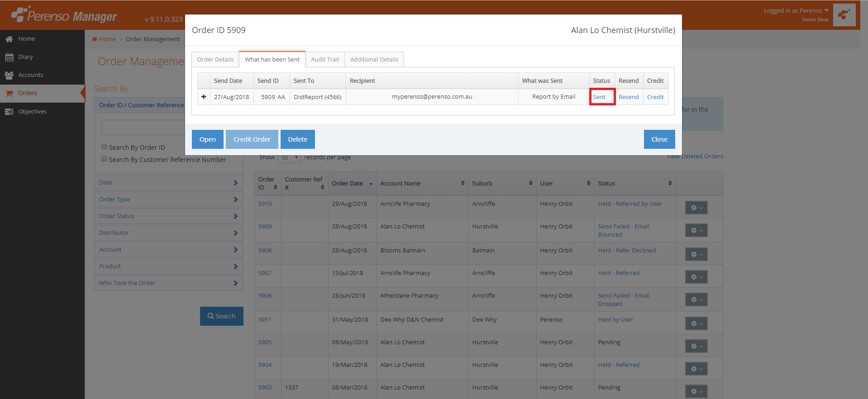Switch to Order Details tab

[x=215, y=59]
